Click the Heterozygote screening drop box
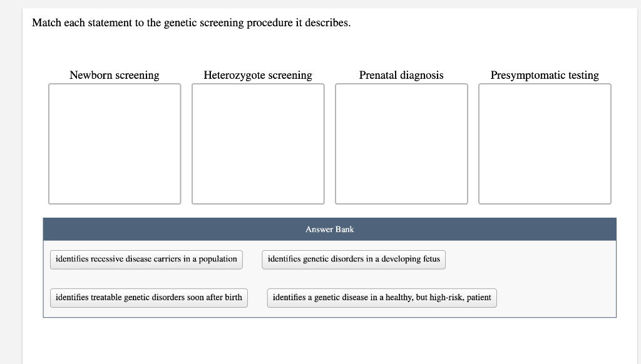 coord(258,144)
